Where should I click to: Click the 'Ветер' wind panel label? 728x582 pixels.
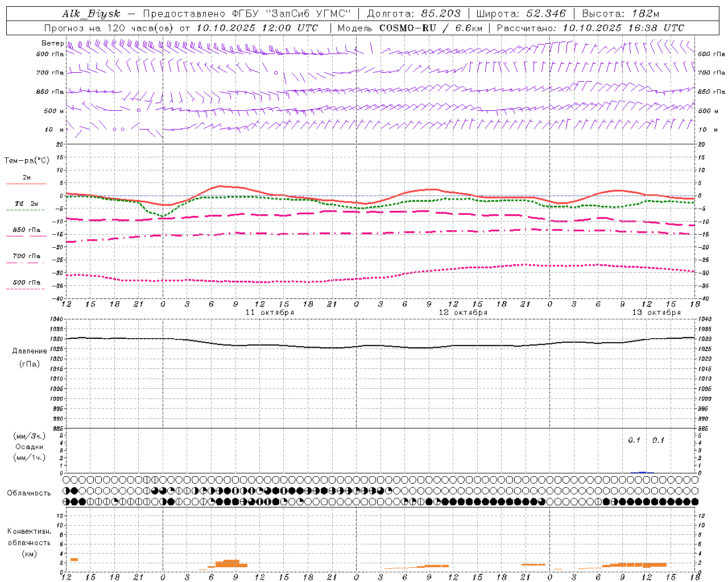tap(52, 43)
